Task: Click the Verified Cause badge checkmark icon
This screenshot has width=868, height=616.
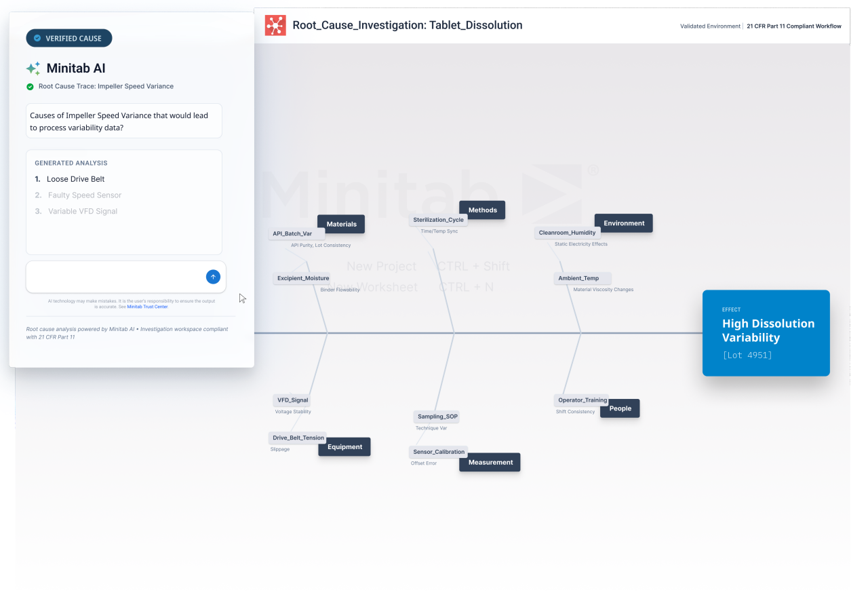Action: pos(37,39)
